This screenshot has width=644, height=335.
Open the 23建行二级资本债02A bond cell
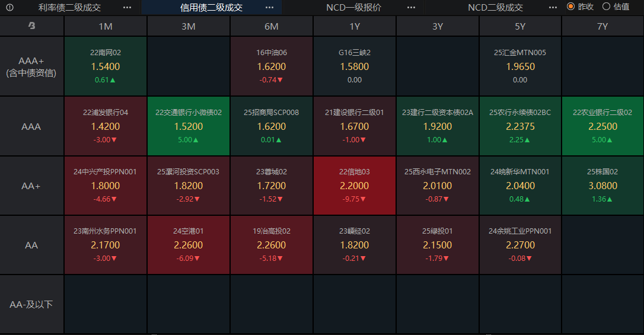point(438,126)
